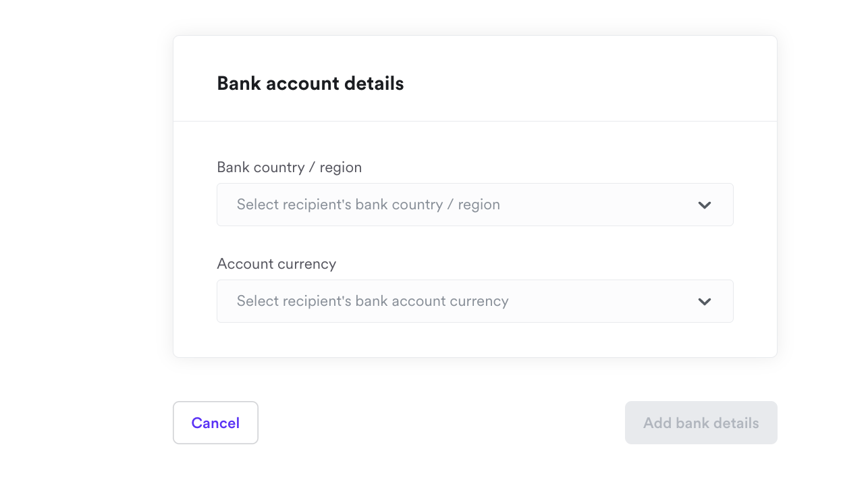
Task: Click the Add bank details button
Action: (x=701, y=423)
